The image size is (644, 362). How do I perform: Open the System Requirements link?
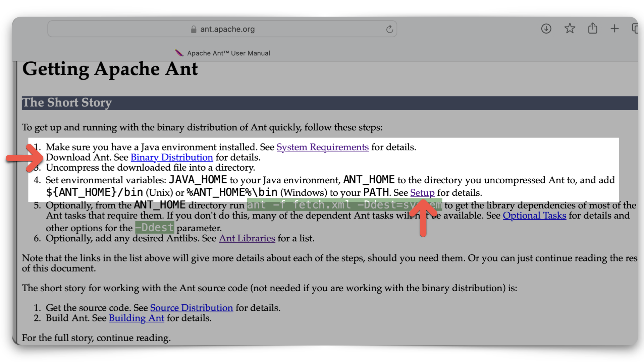tap(322, 147)
